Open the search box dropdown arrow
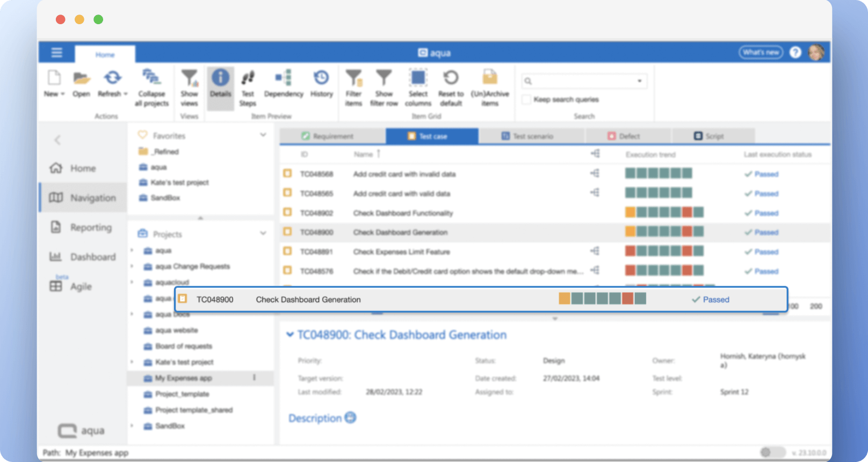This screenshot has width=868, height=462. (x=639, y=81)
